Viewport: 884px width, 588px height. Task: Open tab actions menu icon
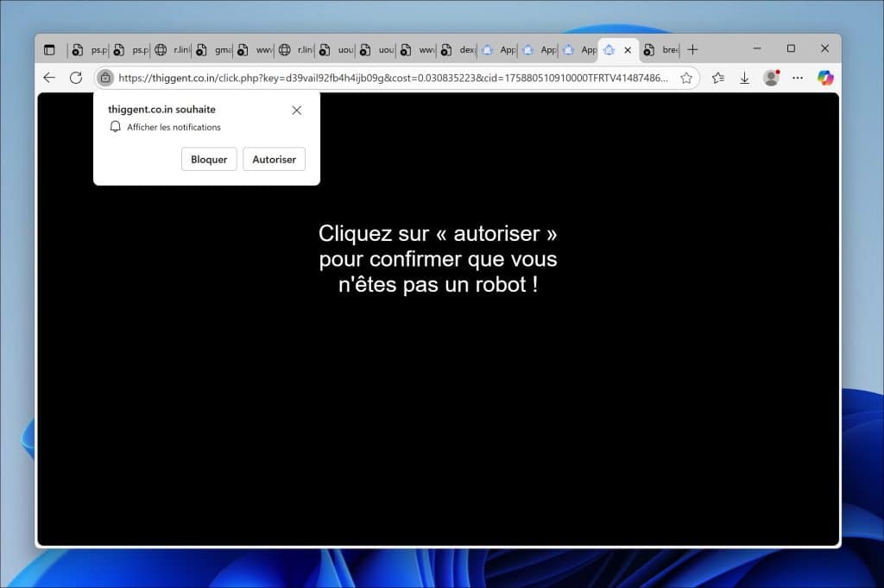coord(49,50)
